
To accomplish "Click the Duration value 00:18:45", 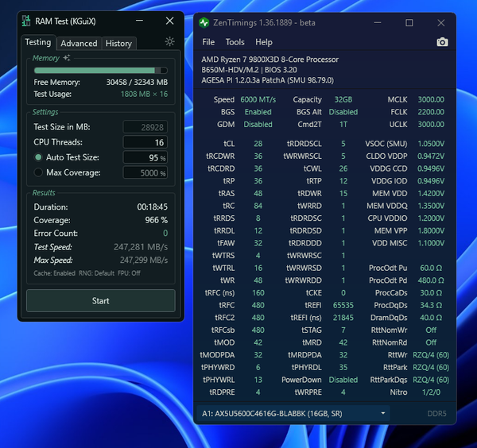I will [152, 207].
